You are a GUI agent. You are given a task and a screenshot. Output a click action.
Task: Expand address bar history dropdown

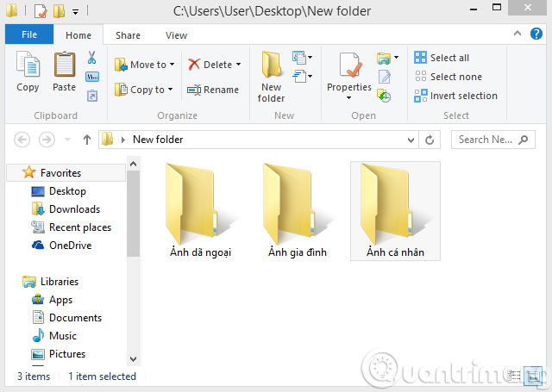pos(411,140)
